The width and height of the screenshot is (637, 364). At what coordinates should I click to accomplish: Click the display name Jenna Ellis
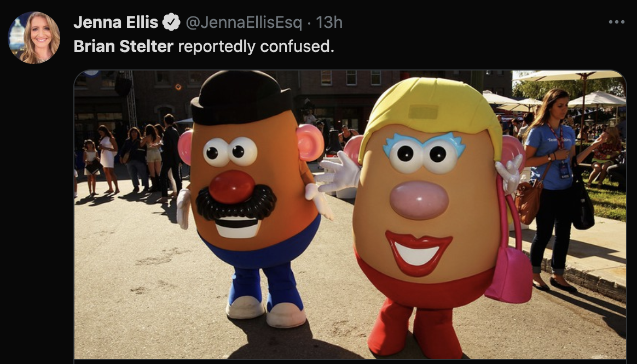coord(116,22)
